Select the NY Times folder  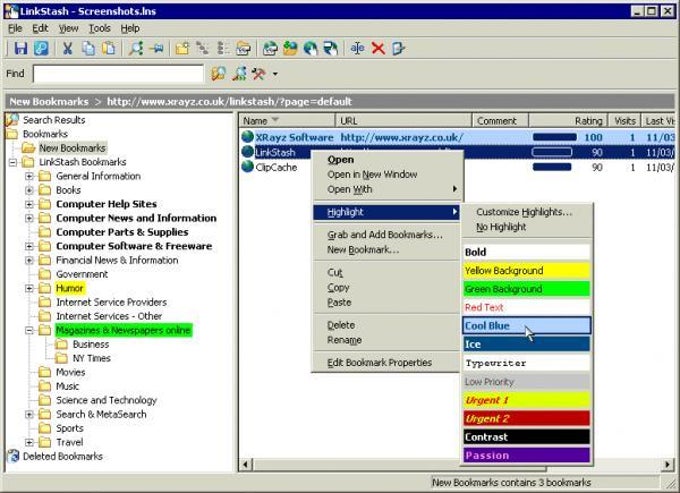[x=92, y=358]
